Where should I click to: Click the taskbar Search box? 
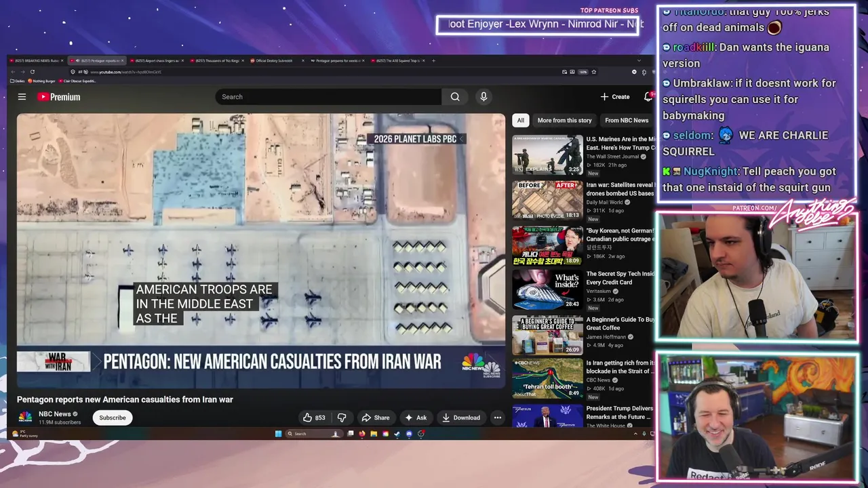pos(314,434)
